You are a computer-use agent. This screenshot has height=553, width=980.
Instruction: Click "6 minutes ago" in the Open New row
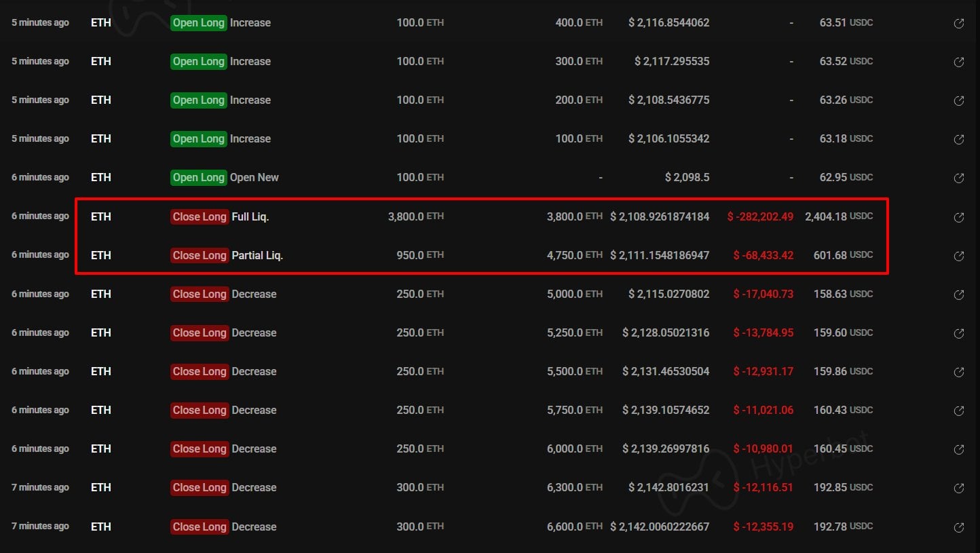tap(40, 177)
